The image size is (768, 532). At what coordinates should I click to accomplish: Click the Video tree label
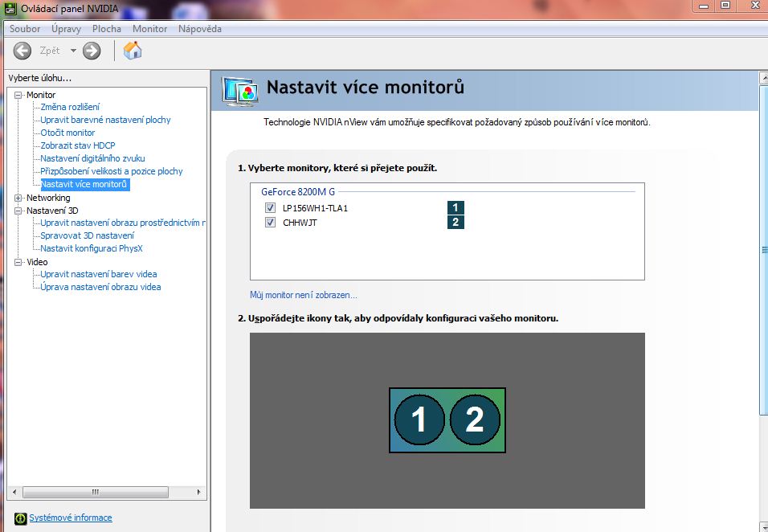coord(37,262)
